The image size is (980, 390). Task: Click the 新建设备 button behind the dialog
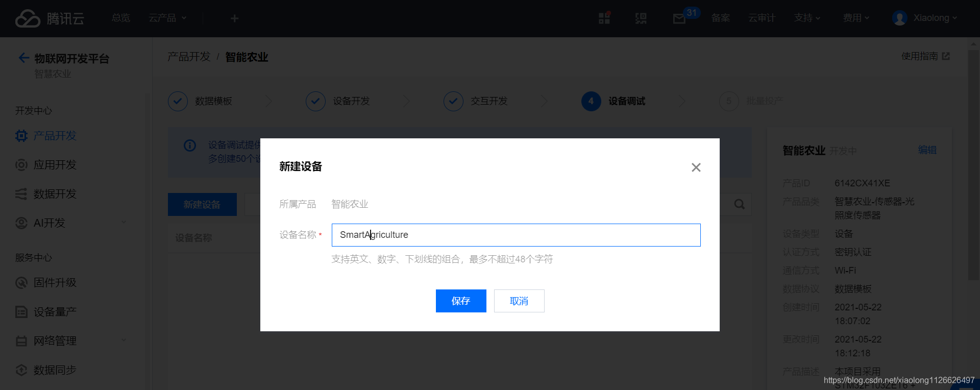click(202, 204)
